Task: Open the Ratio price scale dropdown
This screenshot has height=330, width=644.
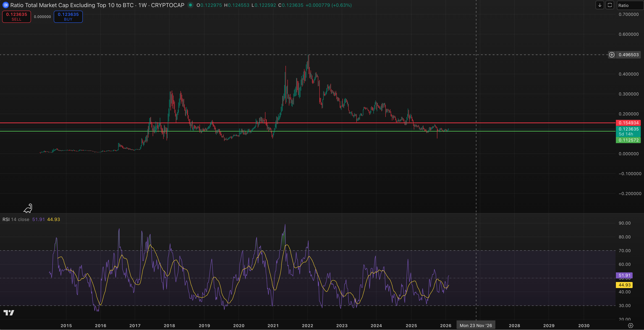Action: 630,5
